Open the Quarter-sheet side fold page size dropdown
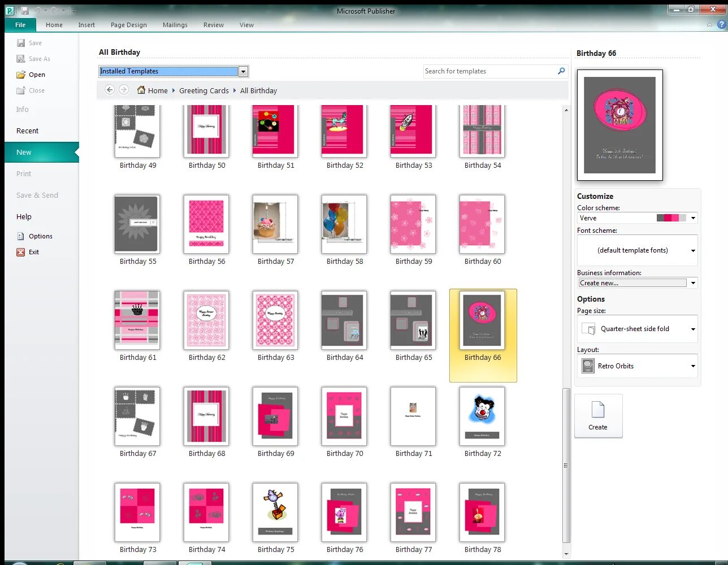This screenshot has width=728, height=565. pos(692,329)
